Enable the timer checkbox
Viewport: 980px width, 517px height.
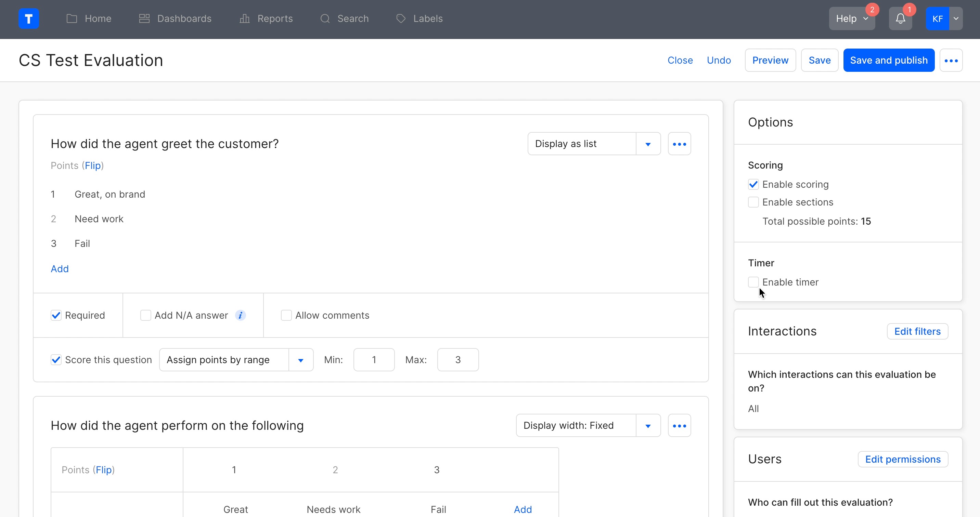tap(753, 282)
